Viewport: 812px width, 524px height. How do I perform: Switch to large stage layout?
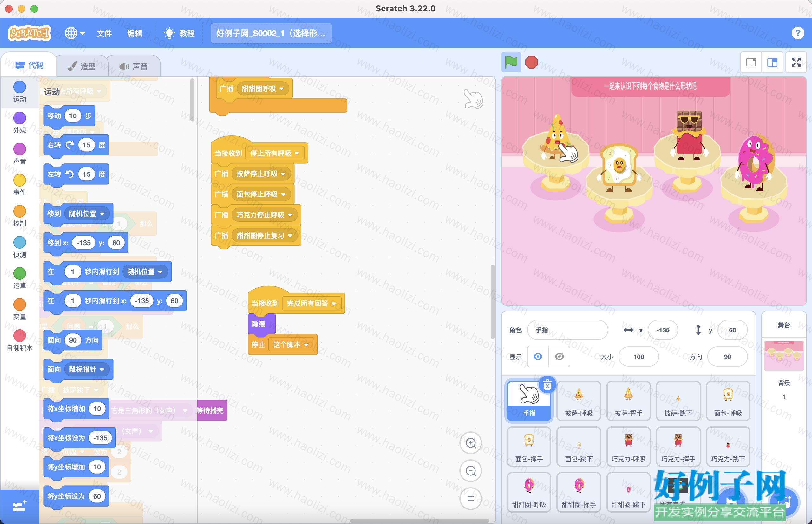(x=772, y=62)
